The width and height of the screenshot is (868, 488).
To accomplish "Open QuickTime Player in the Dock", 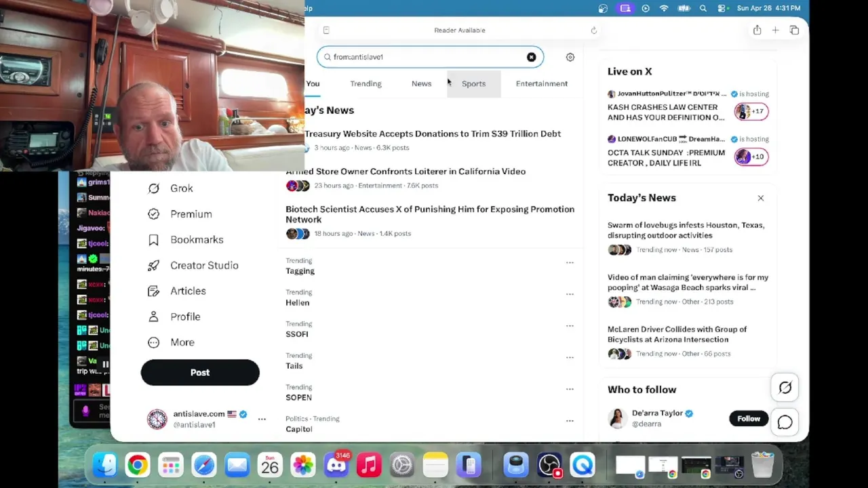I will pos(583,466).
